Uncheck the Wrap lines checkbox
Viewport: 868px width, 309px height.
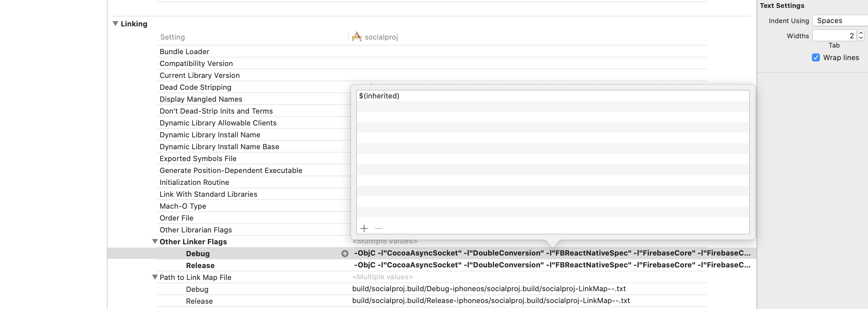point(816,57)
